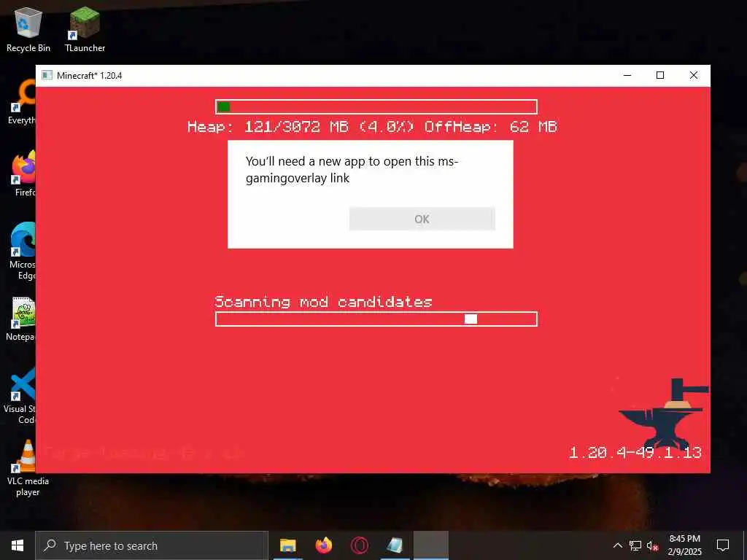Click the 'Scanning mod candidates' label
This screenshot has height=560, width=747.
pyautogui.click(x=323, y=302)
